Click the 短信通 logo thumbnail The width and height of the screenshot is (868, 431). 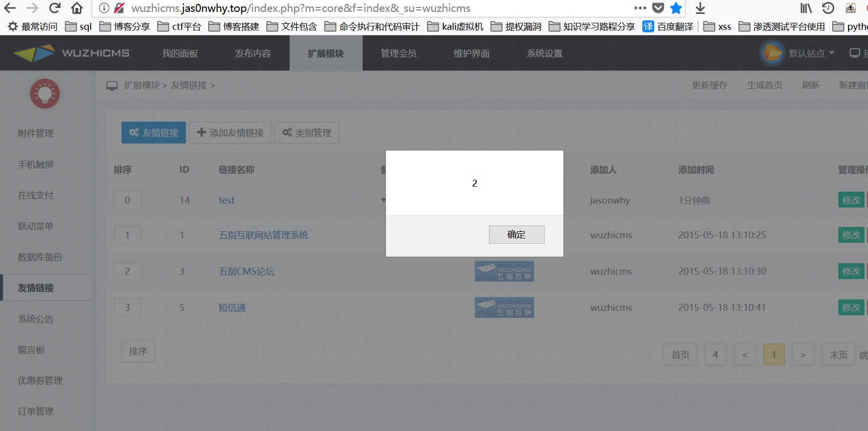[x=504, y=307]
